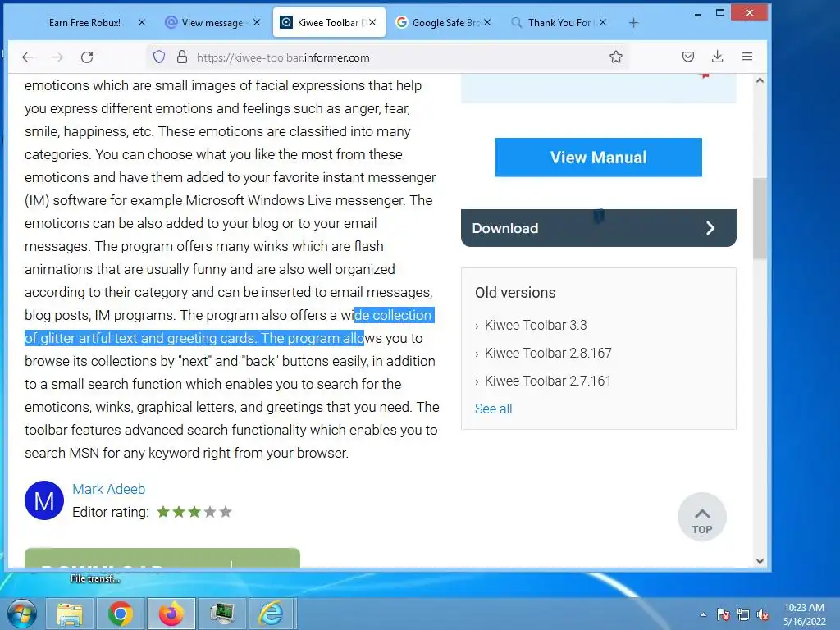
Task: Switch to View message tab
Action: point(212,22)
